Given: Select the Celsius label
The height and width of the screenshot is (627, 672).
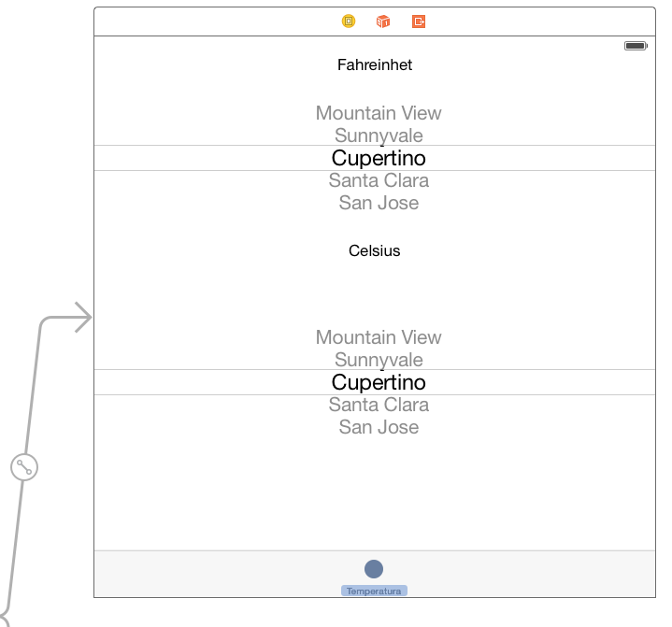Looking at the screenshot, I should 375,250.
